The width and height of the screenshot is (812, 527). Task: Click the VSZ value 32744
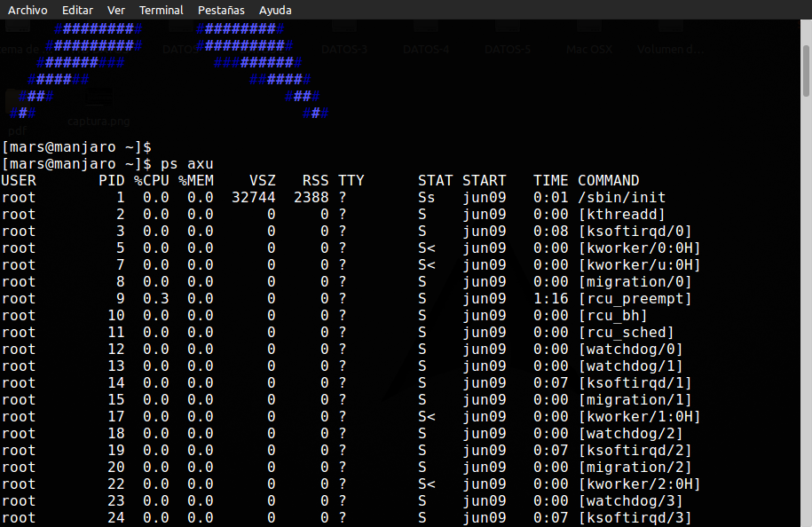tap(253, 198)
